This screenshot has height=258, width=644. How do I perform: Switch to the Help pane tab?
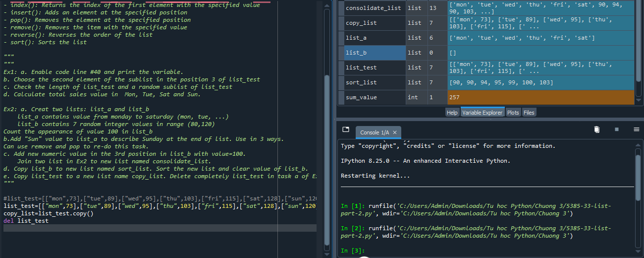pos(452,113)
